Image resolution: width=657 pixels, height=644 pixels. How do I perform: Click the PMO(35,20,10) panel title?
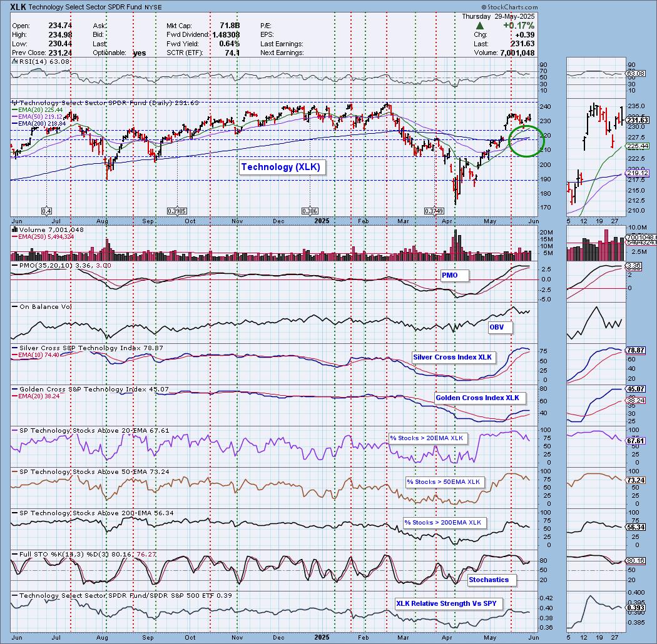[60, 266]
